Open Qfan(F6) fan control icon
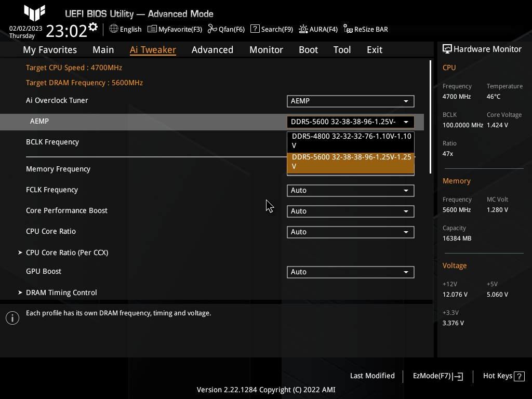Screen dimensions: 532x399 212,29
